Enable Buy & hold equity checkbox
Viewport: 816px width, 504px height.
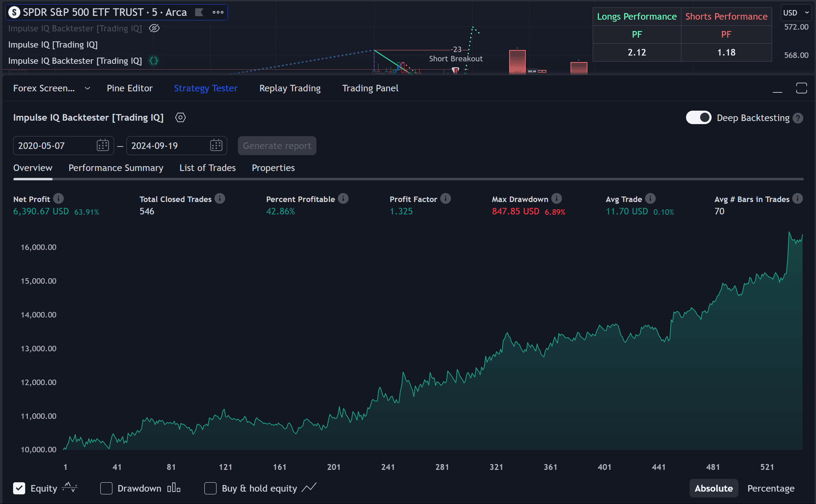pyautogui.click(x=210, y=488)
